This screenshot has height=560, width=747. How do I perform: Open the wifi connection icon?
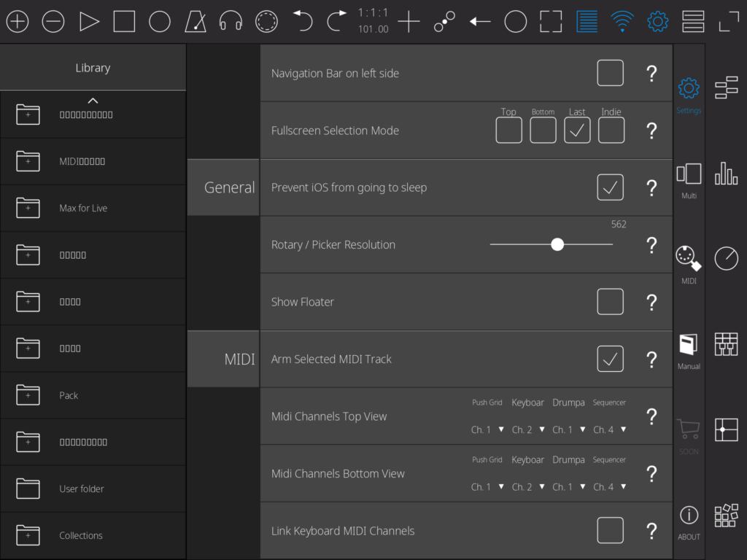coord(622,22)
